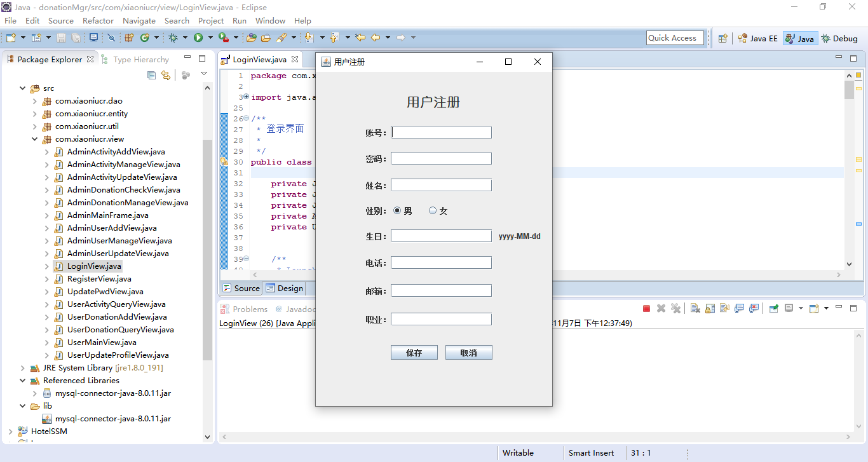Collapse the src folder in Package Explorer
Screen dimensions: 868x462
[23, 88]
